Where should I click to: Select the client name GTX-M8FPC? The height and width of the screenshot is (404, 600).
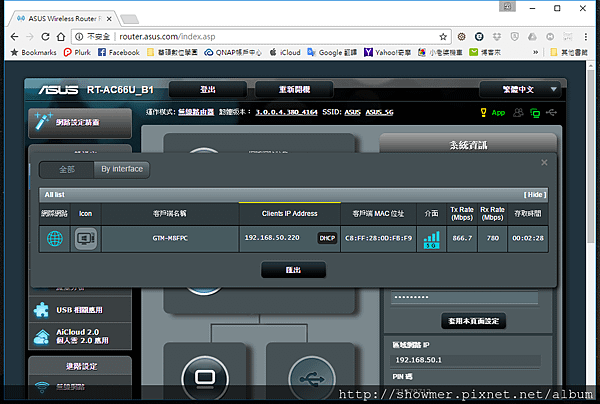(170, 238)
